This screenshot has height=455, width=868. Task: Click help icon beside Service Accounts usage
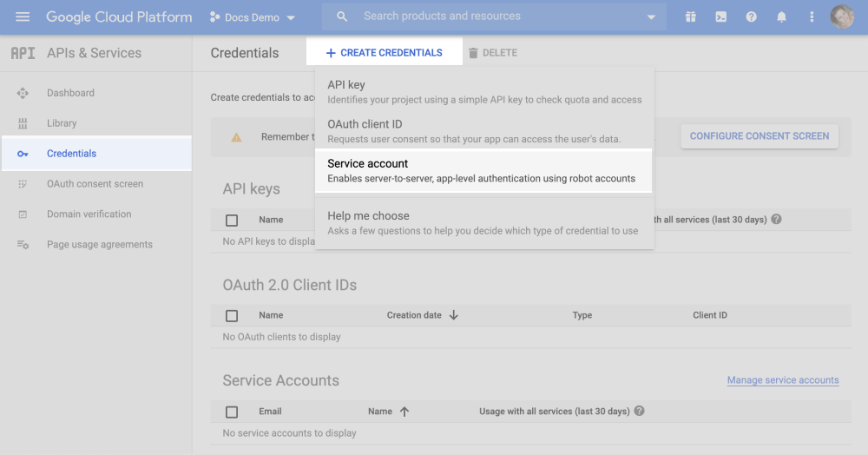coord(640,412)
